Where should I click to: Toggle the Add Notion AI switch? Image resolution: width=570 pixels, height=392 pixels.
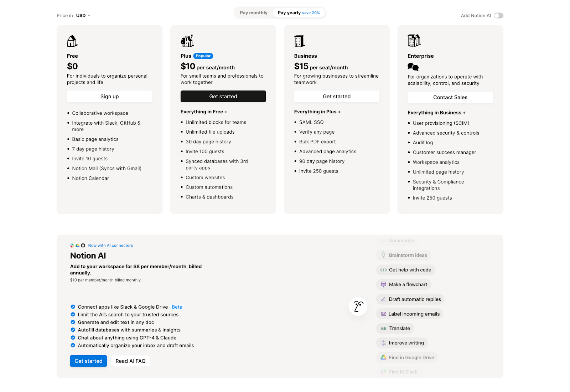[x=498, y=15]
